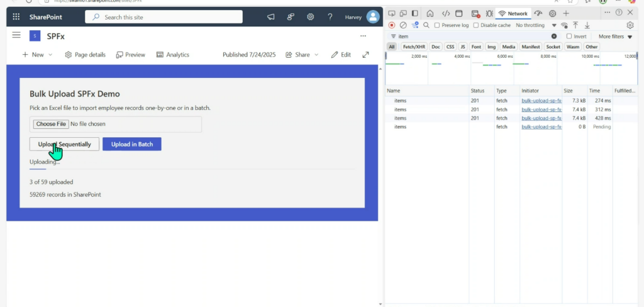Filter requests by JS type
This screenshot has height=307, width=644.
coord(463,47)
